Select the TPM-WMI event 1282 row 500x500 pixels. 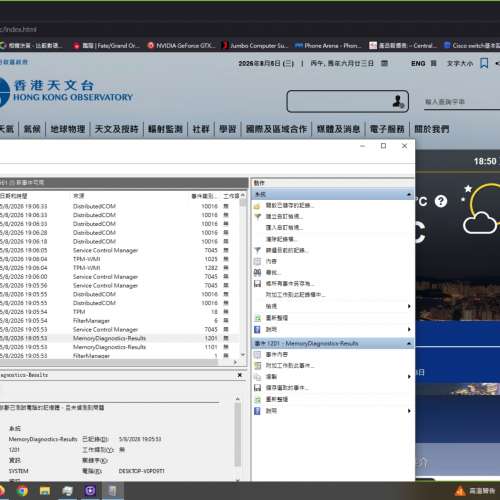coord(119,268)
